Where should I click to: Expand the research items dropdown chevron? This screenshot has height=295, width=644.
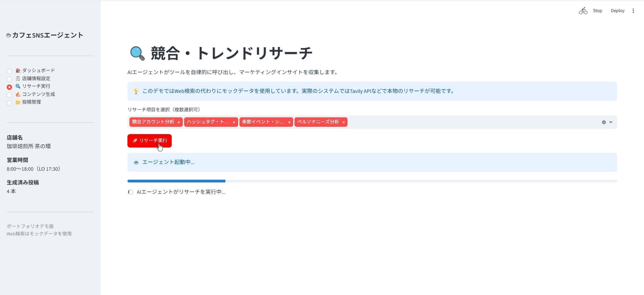pos(611,122)
